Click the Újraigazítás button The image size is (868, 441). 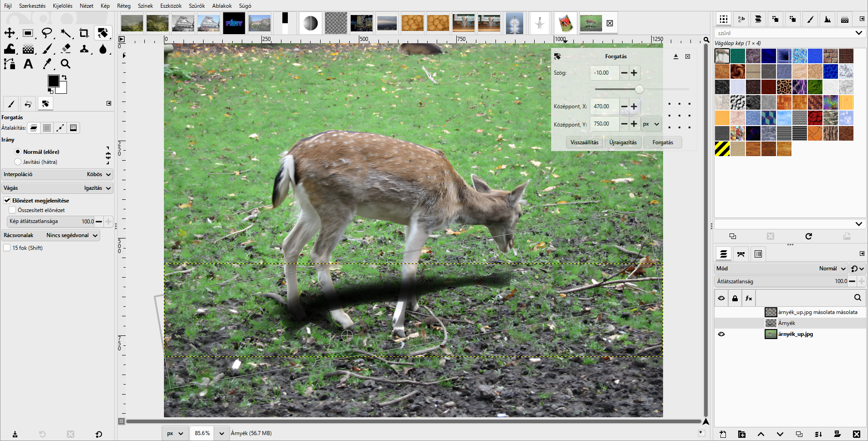[623, 142]
